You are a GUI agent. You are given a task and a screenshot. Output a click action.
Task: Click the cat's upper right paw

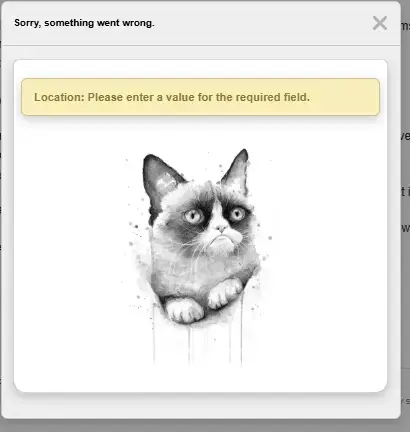pos(224,293)
